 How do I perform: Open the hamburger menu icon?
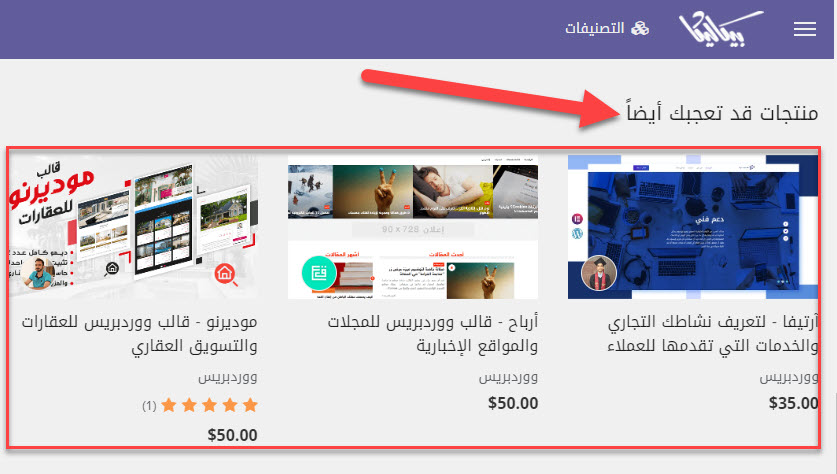click(x=804, y=29)
